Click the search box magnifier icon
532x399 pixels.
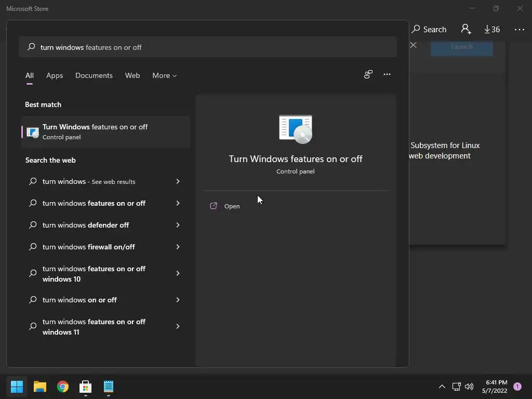[x=31, y=47]
